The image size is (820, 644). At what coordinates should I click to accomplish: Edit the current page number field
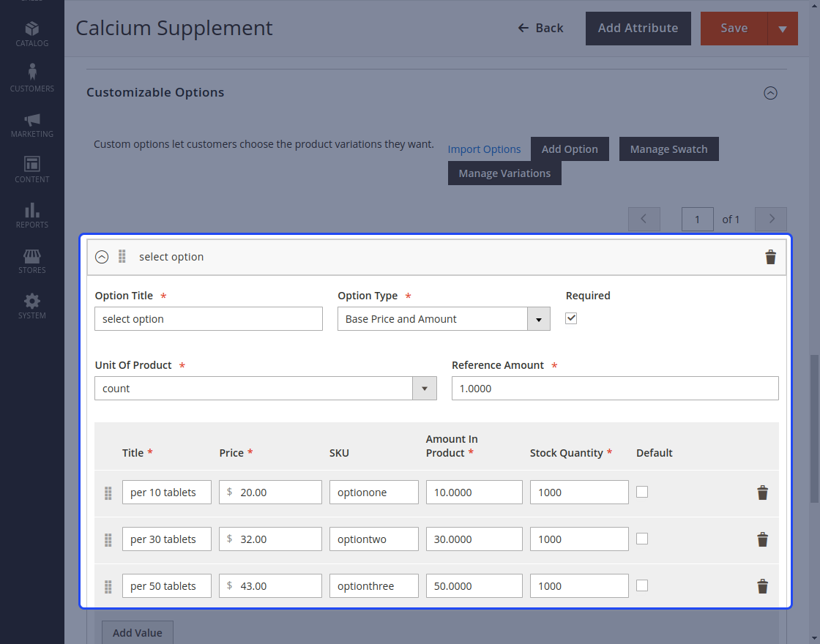(698, 219)
